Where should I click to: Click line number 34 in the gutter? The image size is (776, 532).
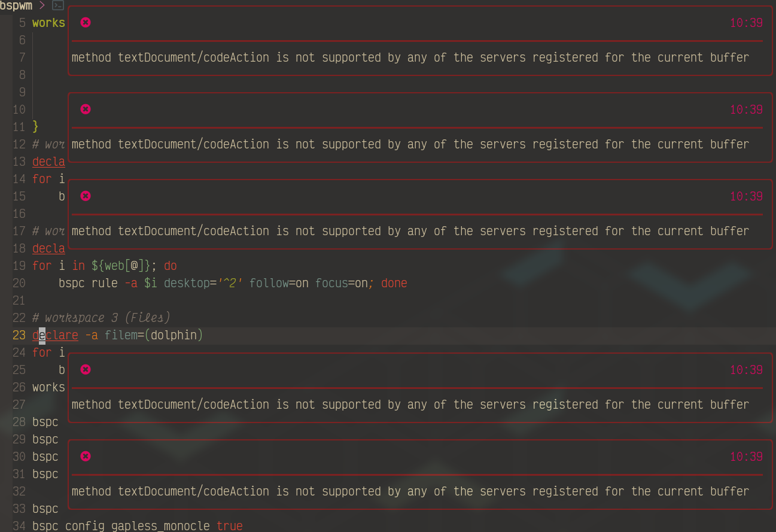pos(19,526)
